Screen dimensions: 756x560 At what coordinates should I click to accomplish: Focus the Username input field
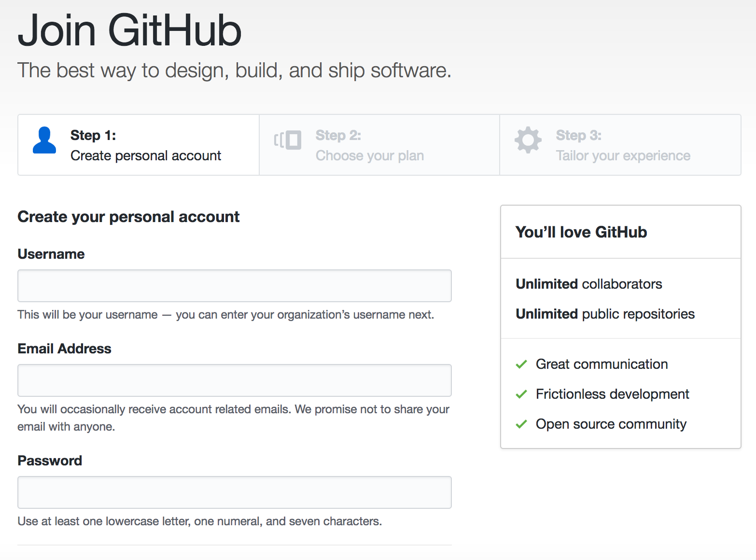[x=235, y=286]
